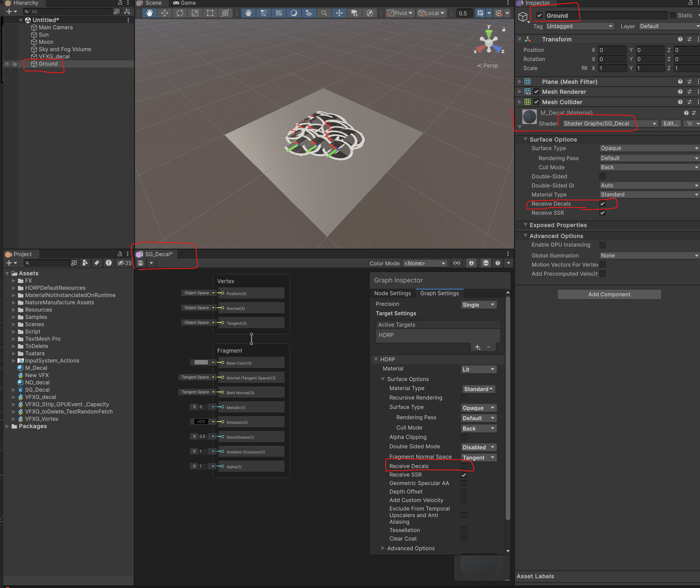Activate the View (hand) tool

coord(149,13)
